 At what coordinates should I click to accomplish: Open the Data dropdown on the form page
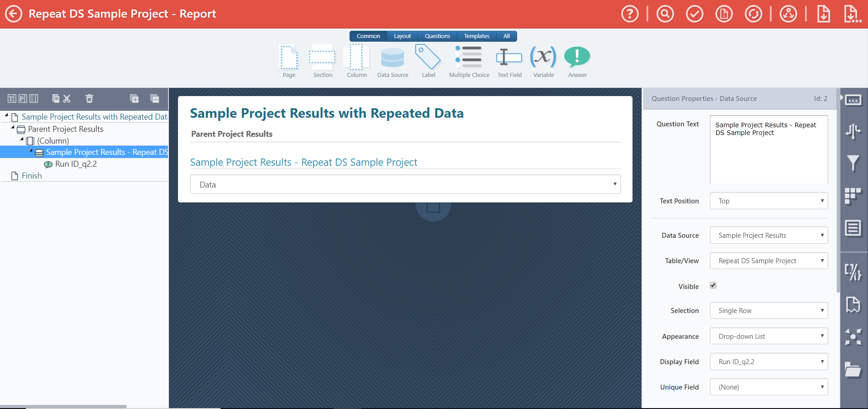click(405, 184)
